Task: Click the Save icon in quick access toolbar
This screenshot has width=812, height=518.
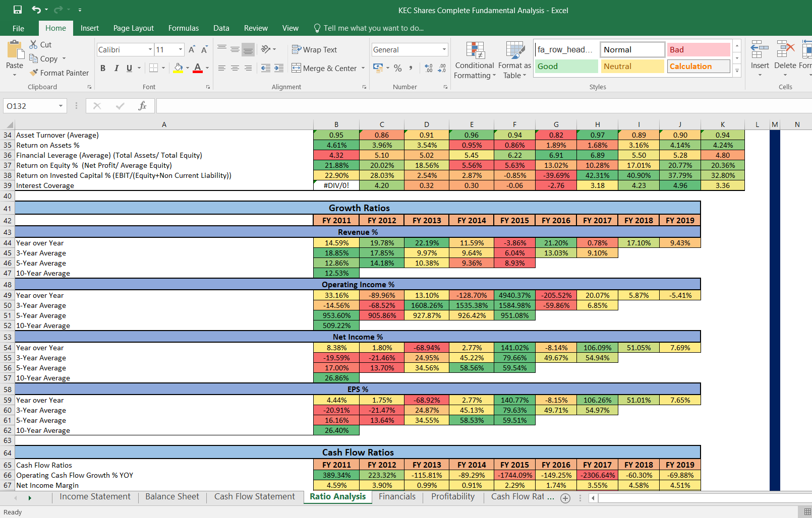Action: pyautogui.click(x=18, y=10)
